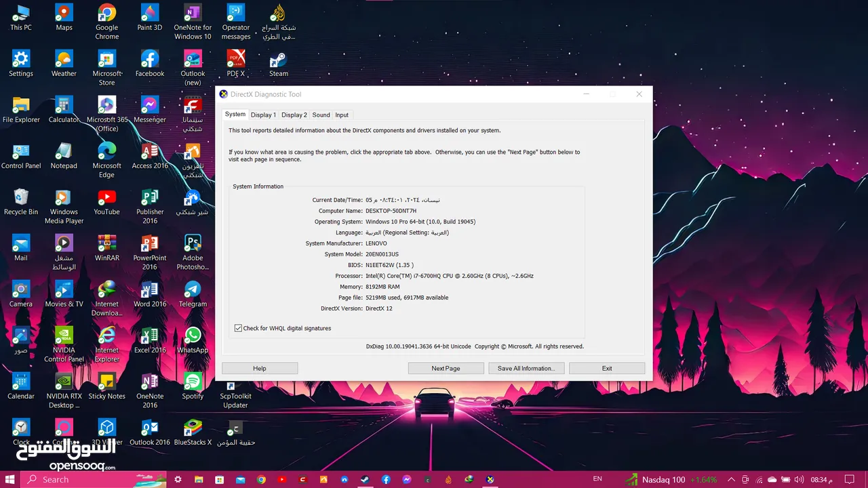Open Internet Download Manager desktop icon

106,298
